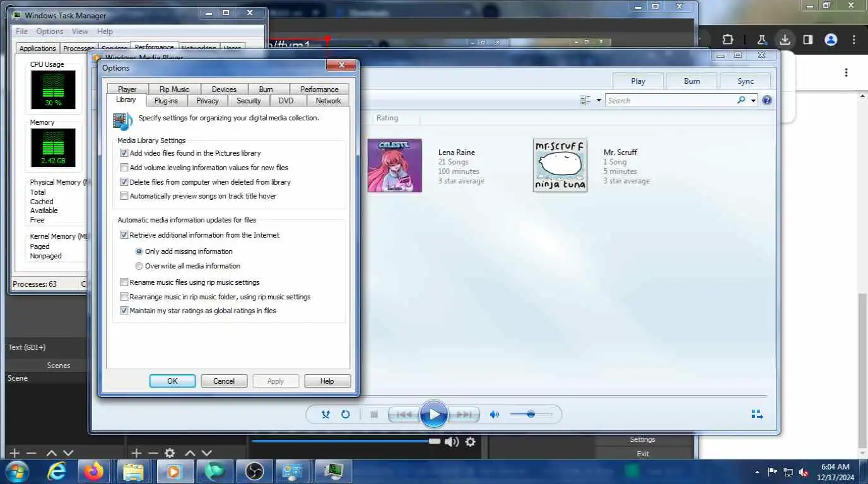Open Task Manager File menu
The width and height of the screenshot is (868, 484).
(21, 32)
